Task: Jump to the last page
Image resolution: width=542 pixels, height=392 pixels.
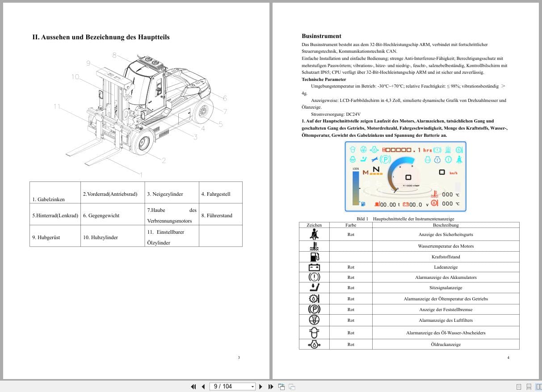Action: tap(271, 386)
